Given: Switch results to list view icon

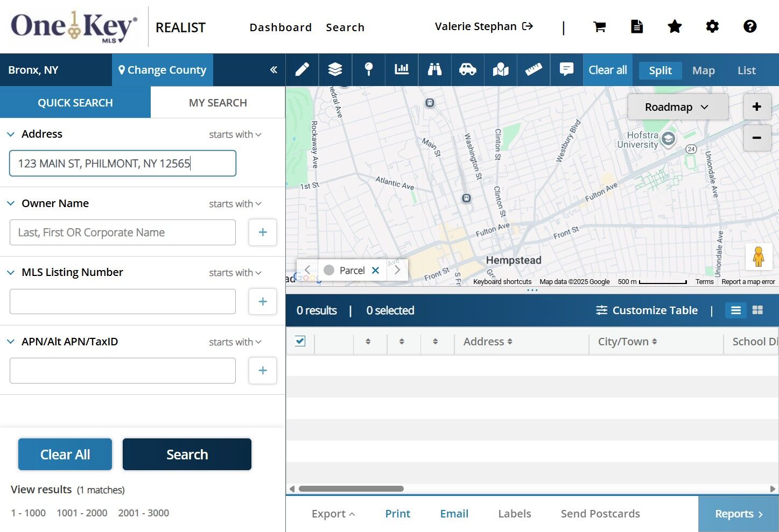Looking at the screenshot, I should [736, 310].
